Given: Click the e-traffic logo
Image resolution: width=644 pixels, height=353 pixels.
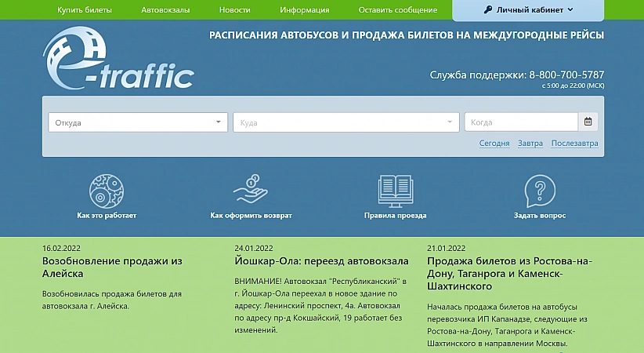Looking at the screenshot, I should click(118, 60).
